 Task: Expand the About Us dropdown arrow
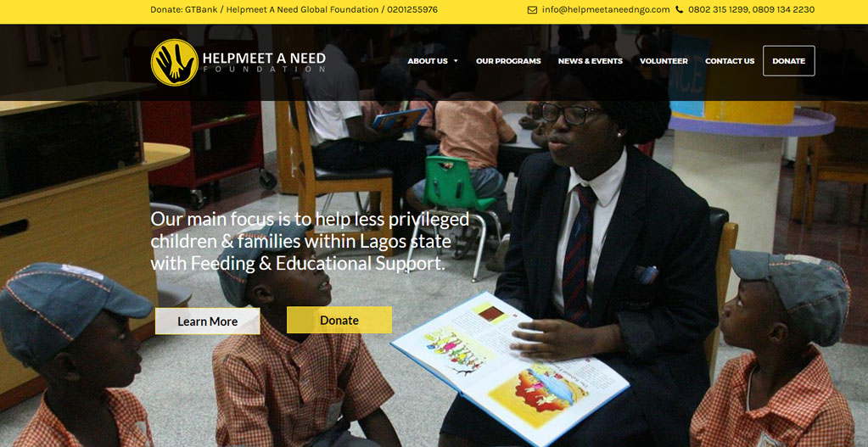pos(456,61)
